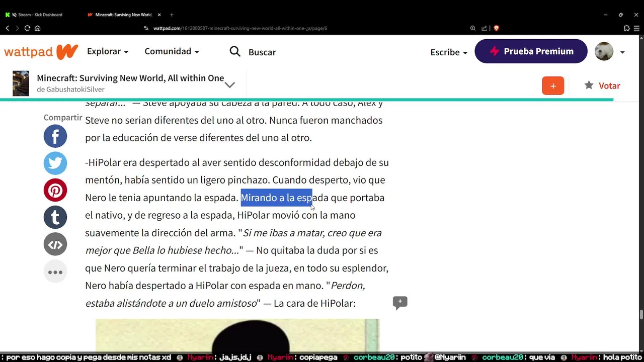Screen dimensions: 644x362
Task: Open the Escribe dropdown menu
Action: (x=449, y=52)
